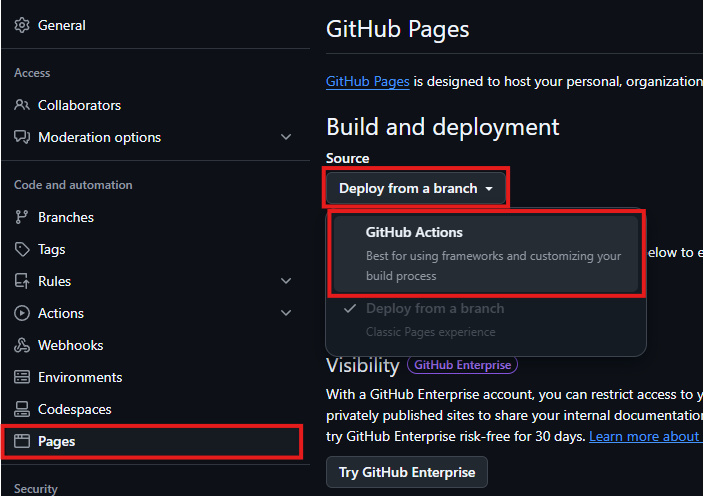
Task: Click the 'Access' section label
Action: pos(32,73)
